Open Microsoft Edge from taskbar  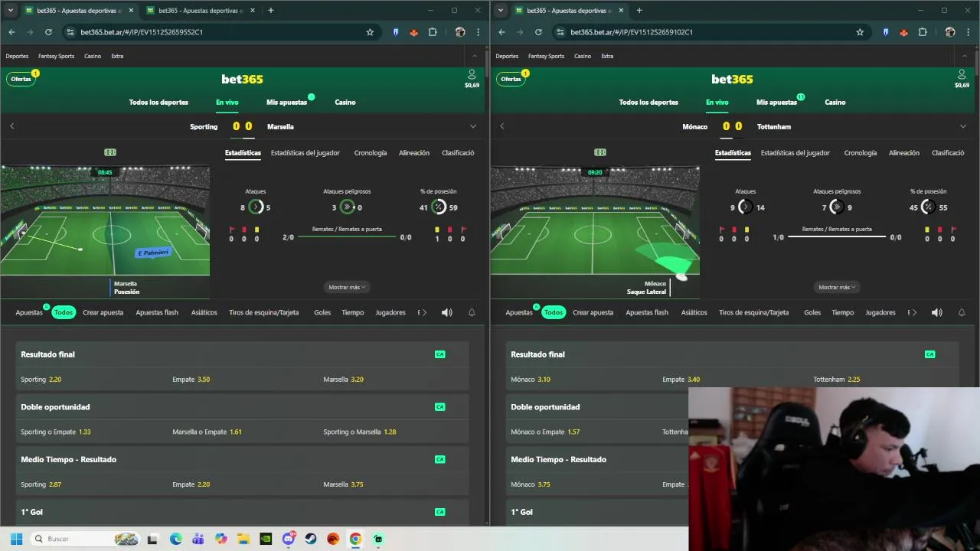point(176,539)
